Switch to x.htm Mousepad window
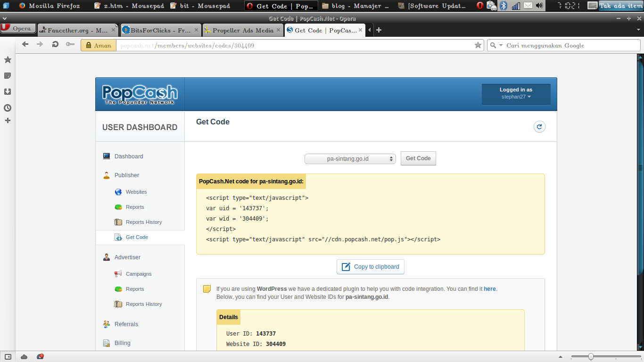Viewport: 644px width, 362px height. click(x=129, y=6)
